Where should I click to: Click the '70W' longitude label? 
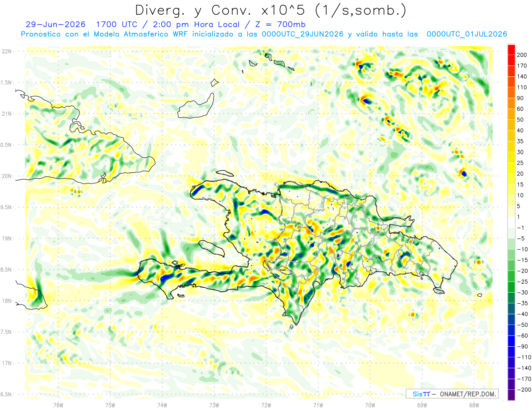370,405
